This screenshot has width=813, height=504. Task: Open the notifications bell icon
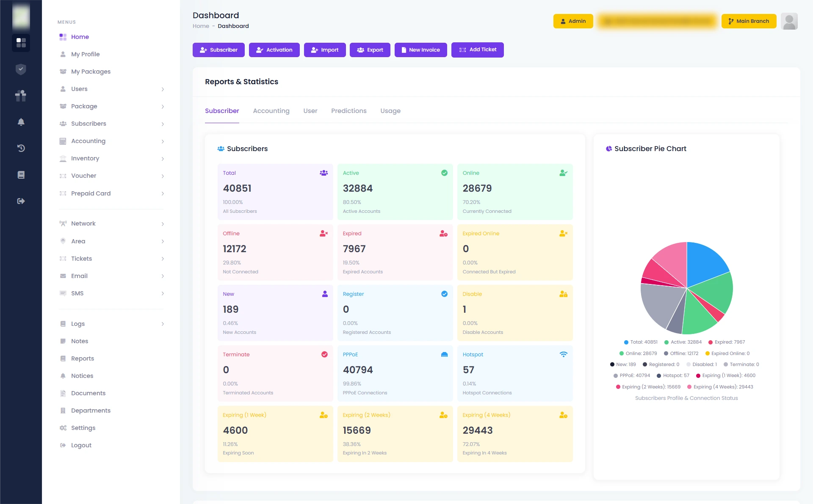pos(21,122)
